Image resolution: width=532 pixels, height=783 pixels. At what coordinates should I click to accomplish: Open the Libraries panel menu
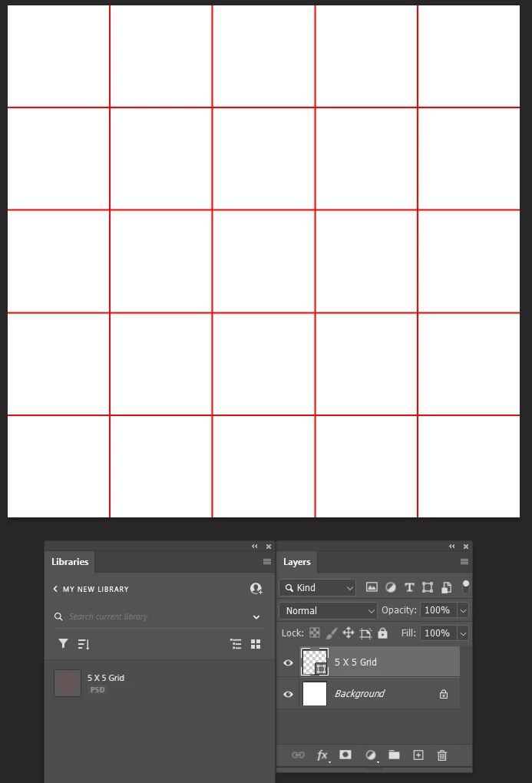267,562
